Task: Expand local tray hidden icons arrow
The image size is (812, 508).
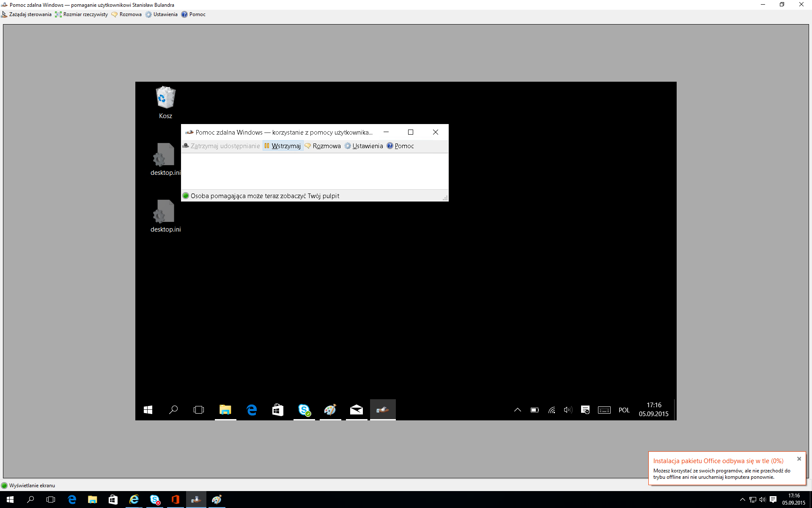Action: point(742,500)
